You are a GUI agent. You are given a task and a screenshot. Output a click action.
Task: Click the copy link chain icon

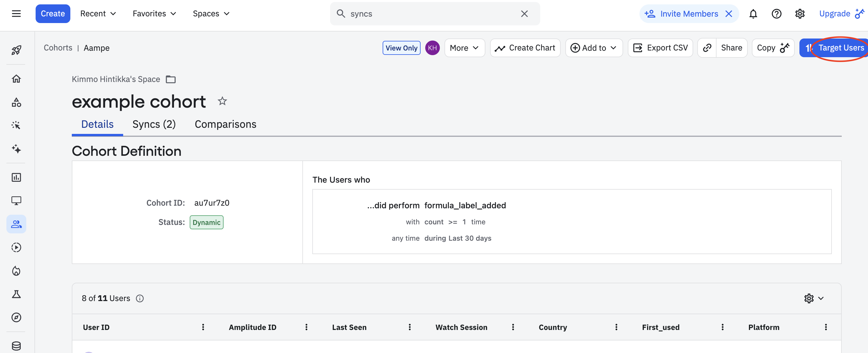pos(707,48)
